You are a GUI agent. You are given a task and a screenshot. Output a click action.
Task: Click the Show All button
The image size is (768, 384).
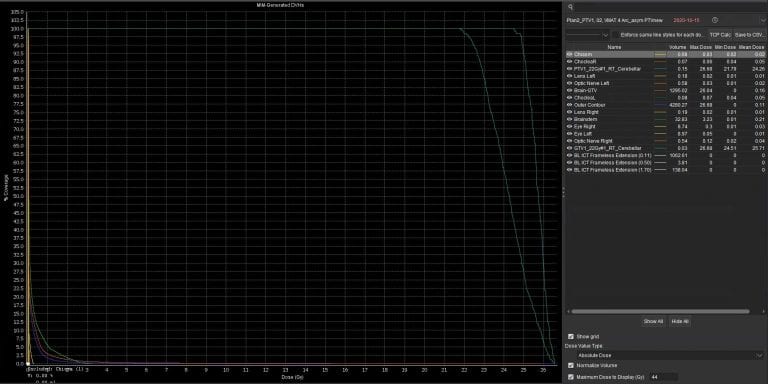coord(653,321)
